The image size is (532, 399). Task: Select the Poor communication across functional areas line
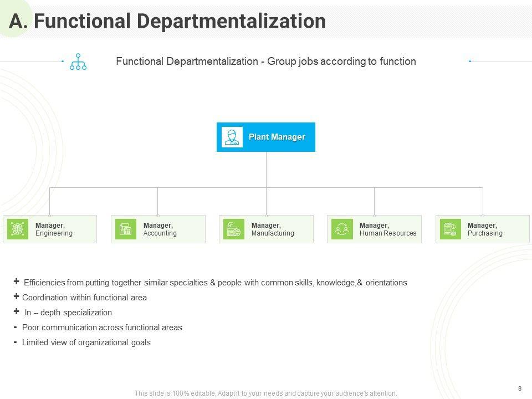pos(102,328)
